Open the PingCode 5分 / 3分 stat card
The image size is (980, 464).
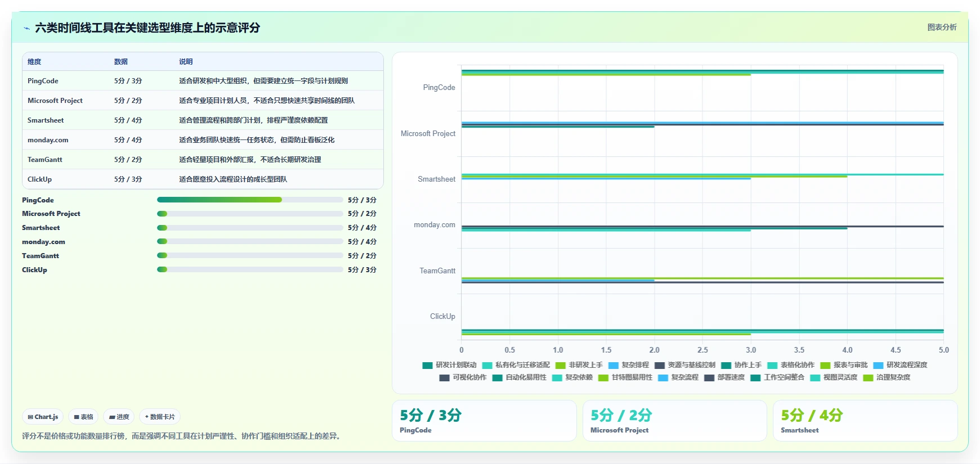coord(484,421)
